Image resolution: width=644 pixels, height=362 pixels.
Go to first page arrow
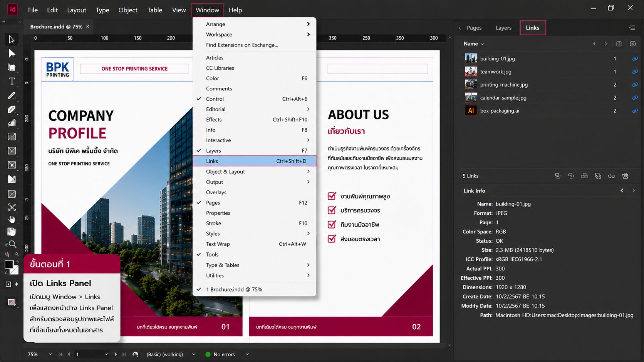[60, 354]
